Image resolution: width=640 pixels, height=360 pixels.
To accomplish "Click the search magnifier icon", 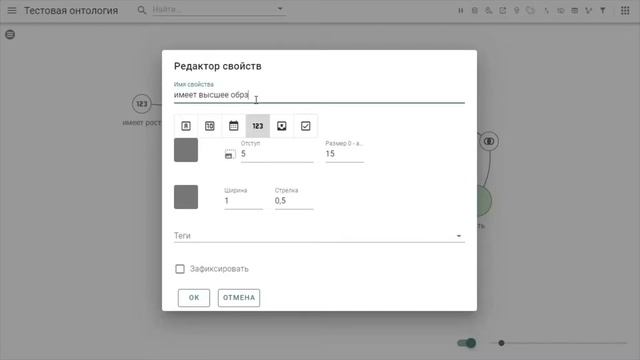I will (141, 10).
